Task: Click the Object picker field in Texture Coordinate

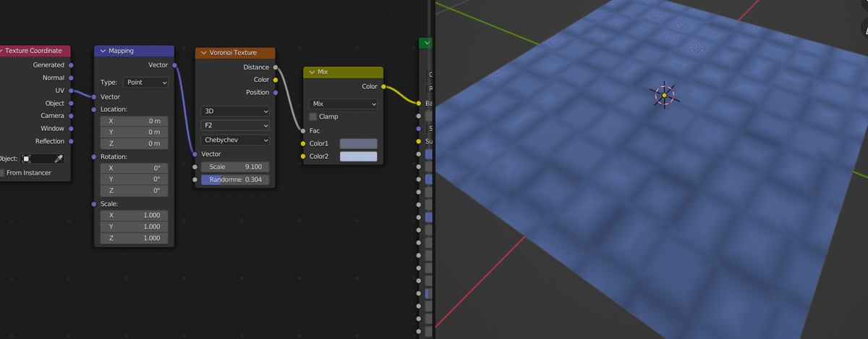Action: tap(42, 159)
